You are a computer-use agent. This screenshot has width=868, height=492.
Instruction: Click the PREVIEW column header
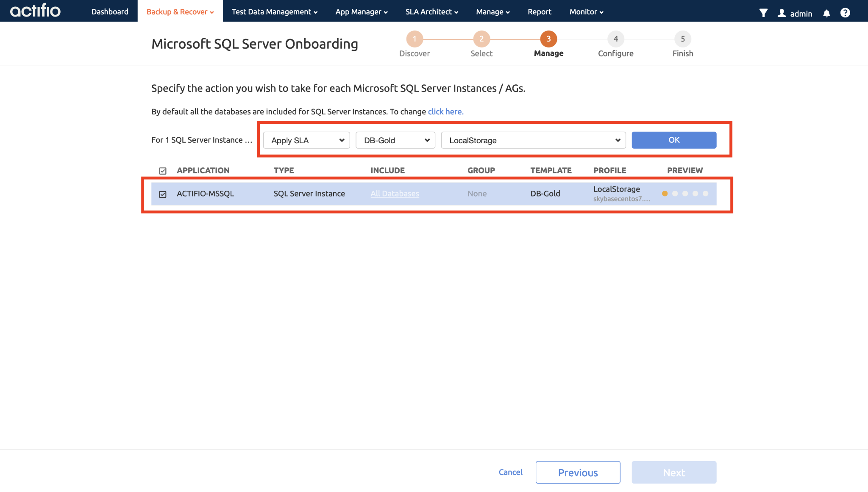(x=685, y=170)
